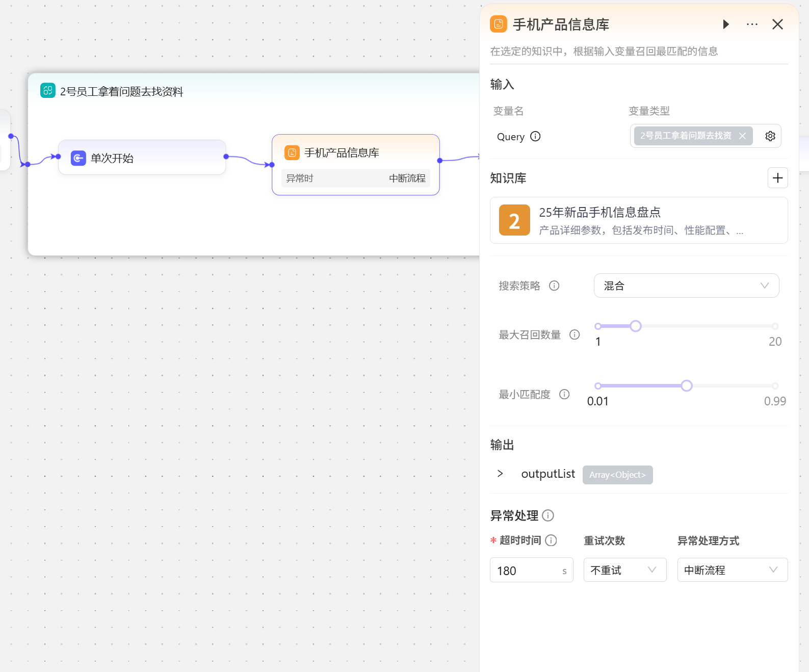809x672 pixels.
Task: Click the info icon beside 异常处理
Action: coord(548,515)
